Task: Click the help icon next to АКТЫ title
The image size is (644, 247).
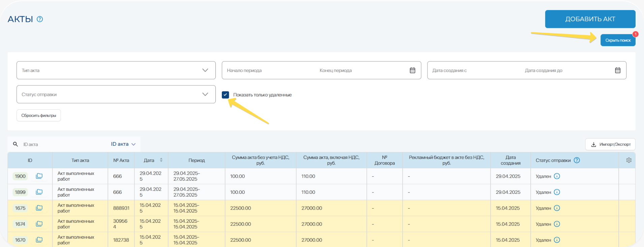Action: pos(40,19)
